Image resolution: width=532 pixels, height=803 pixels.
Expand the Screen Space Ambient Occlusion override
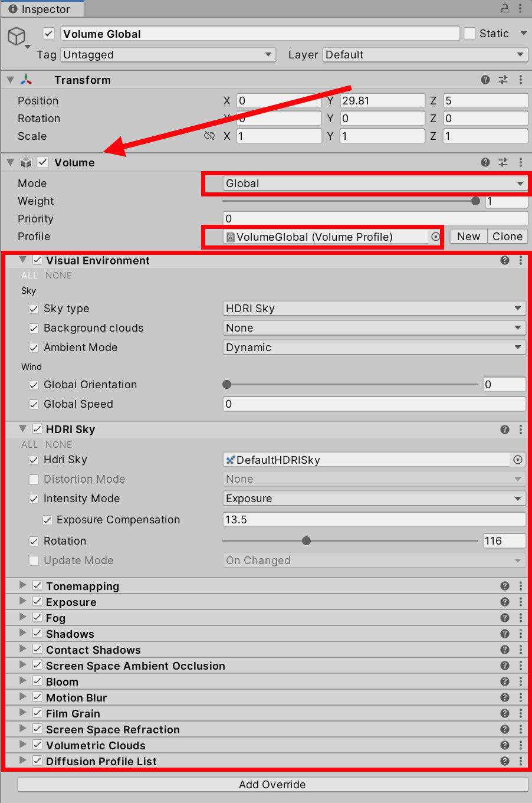pos(22,666)
